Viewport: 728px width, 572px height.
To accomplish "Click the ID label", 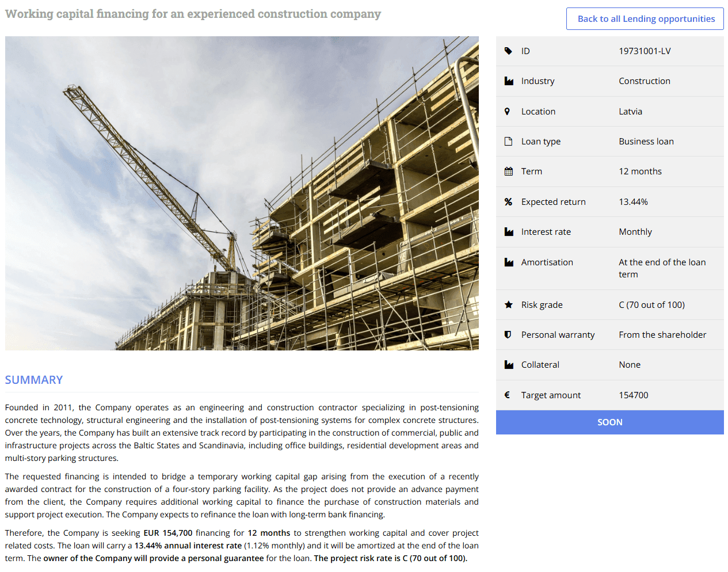I will (x=525, y=51).
